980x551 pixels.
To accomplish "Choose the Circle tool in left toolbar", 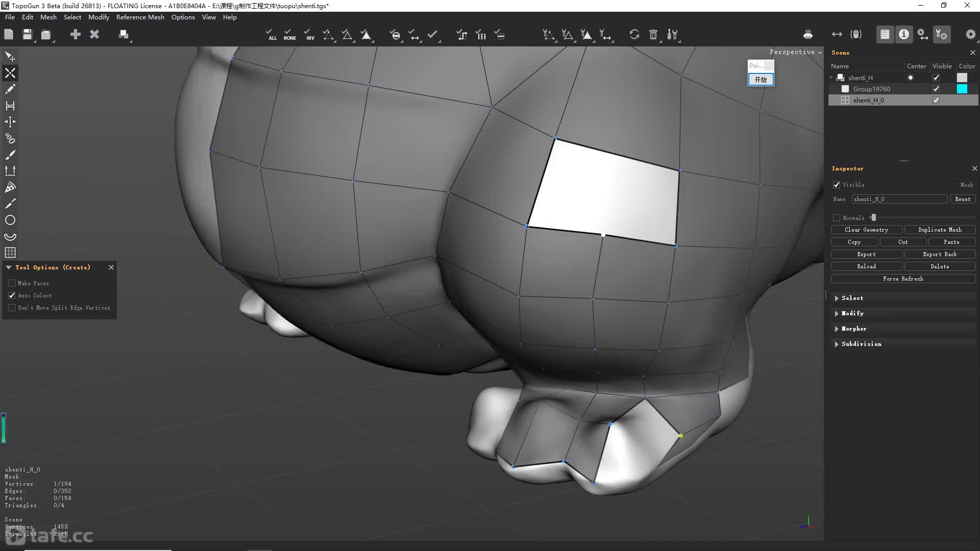I will pyautogui.click(x=10, y=220).
